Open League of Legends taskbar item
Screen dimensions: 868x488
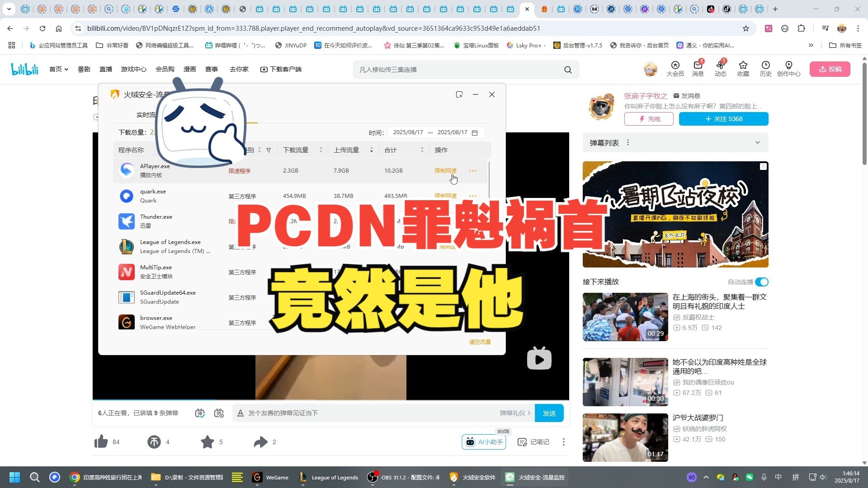pos(329,477)
